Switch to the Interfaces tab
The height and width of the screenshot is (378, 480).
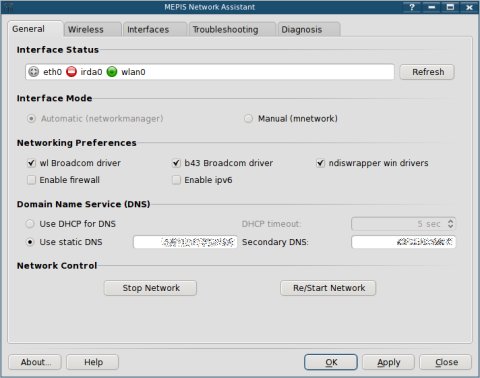tap(155, 29)
